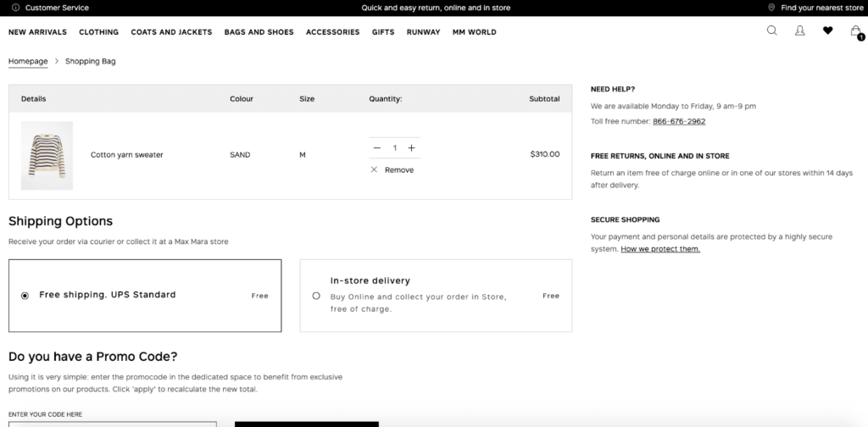Open BAGS AND SHOES menu
The width and height of the screenshot is (868, 427).
259,32
